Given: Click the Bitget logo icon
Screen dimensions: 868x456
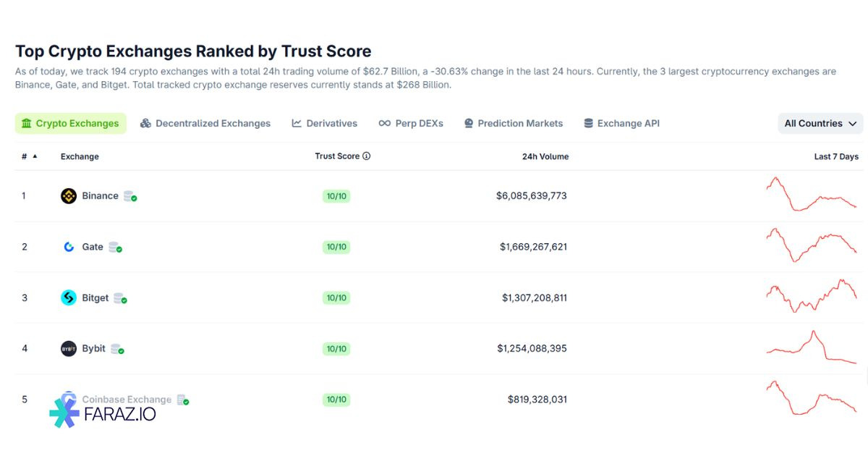Looking at the screenshot, I should (69, 297).
